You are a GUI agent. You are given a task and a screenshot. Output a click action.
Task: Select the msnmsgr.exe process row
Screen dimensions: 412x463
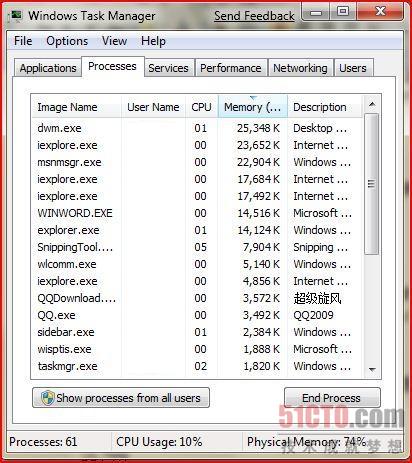click(x=197, y=162)
